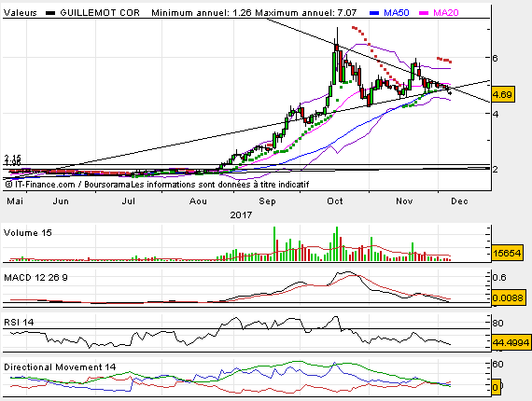Image resolution: width=532 pixels, height=401 pixels.
Task: Click the 0.0088 MACD value tag
Action: pyautogui.click(x=508, y=297)
